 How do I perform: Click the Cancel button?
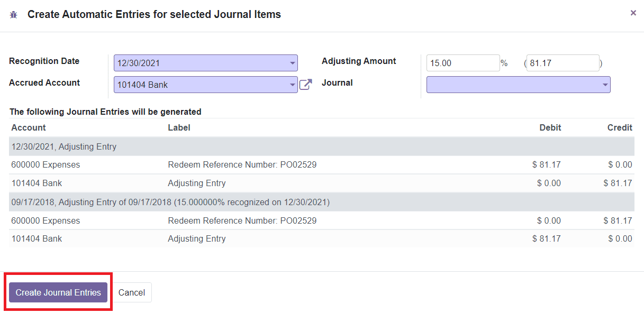click(x=131, y=292)
